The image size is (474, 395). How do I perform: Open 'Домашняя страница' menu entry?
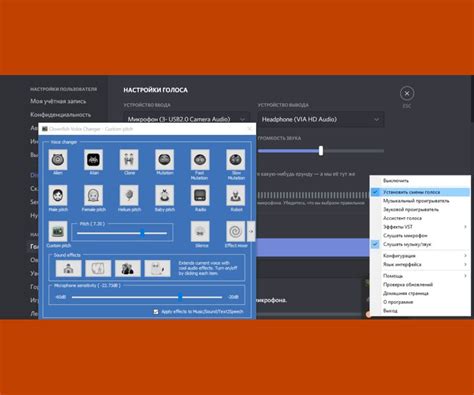point(420,293)
